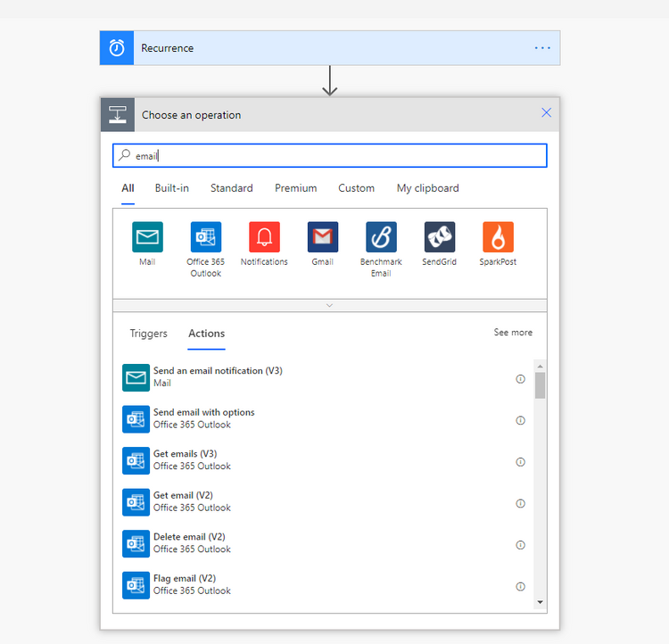
Task: Open Recurrence step ellipsis menu
Action: (x=542, y=48)
